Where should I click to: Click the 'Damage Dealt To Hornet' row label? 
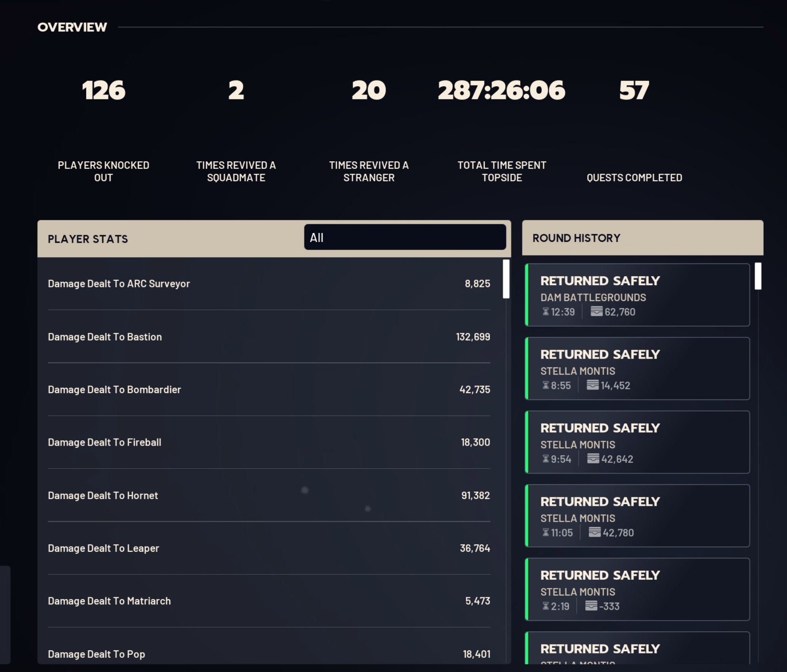tap(103, 496)
